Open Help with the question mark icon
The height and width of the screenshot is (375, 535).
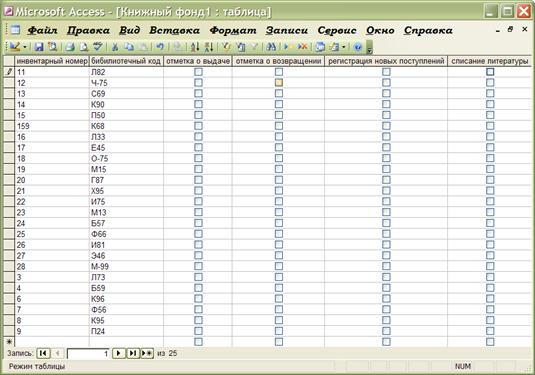[358, 47]
